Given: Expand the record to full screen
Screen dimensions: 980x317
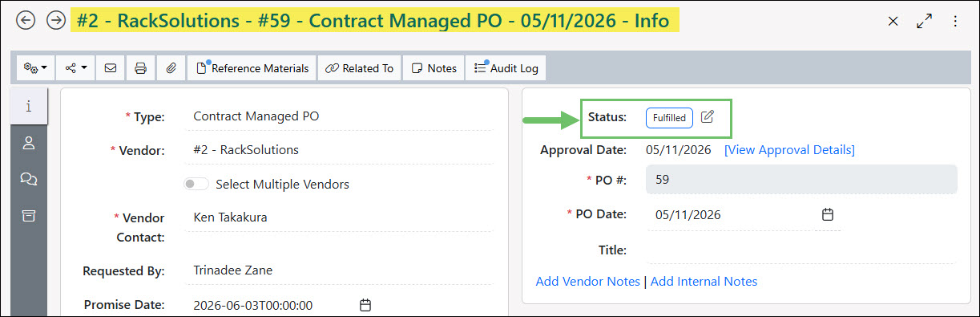Looking at the screenshot, I should 925,22.
